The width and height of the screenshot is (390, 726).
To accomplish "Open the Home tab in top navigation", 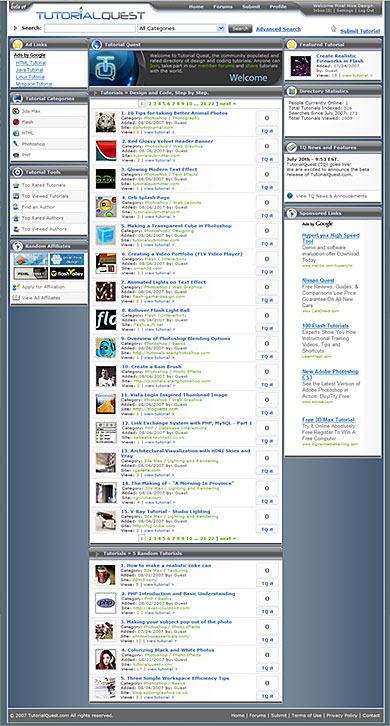I will click(x=196, y=6).
